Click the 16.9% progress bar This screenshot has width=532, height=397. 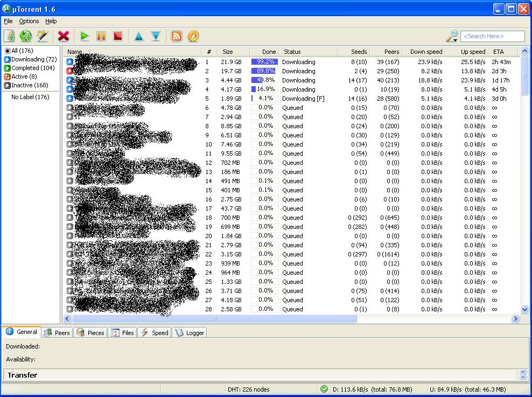click(264, 89)
